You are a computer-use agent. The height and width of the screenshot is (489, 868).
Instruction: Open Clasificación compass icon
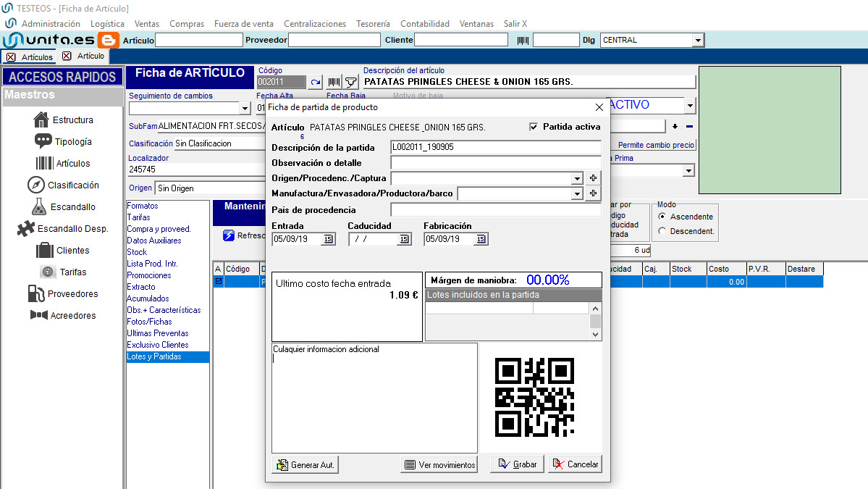pos(36,185)
